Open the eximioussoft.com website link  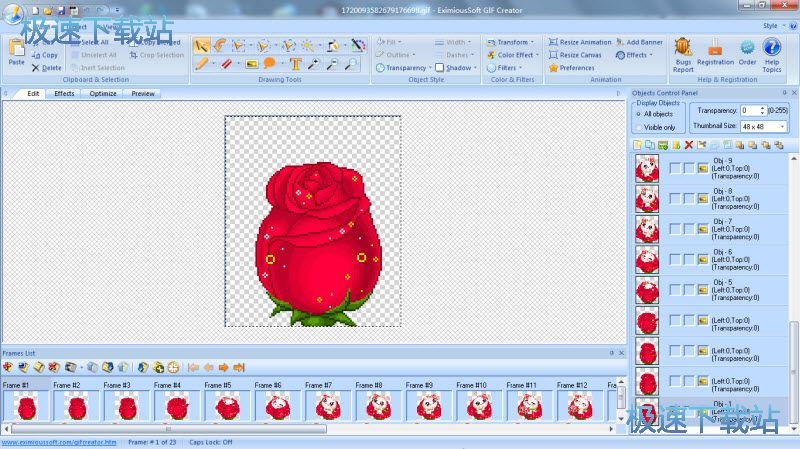(59, 441)
